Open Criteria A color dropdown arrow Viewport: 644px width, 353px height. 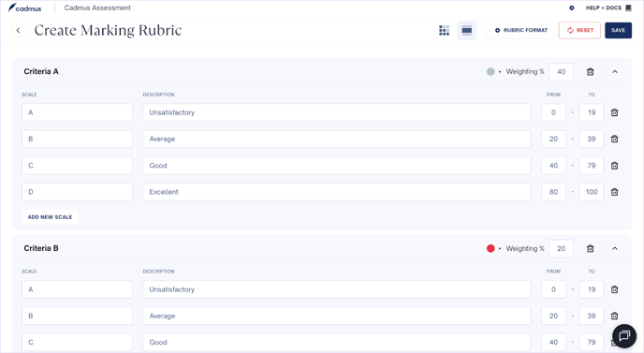[500, 72]
